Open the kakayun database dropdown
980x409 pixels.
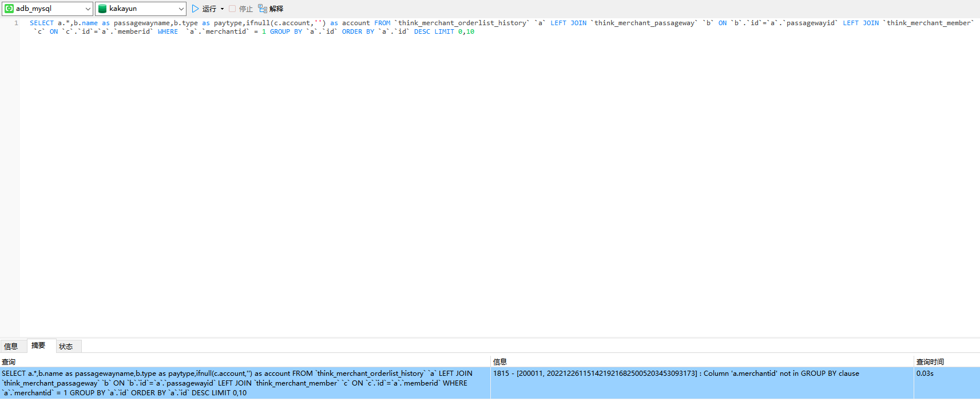point(141,9)
